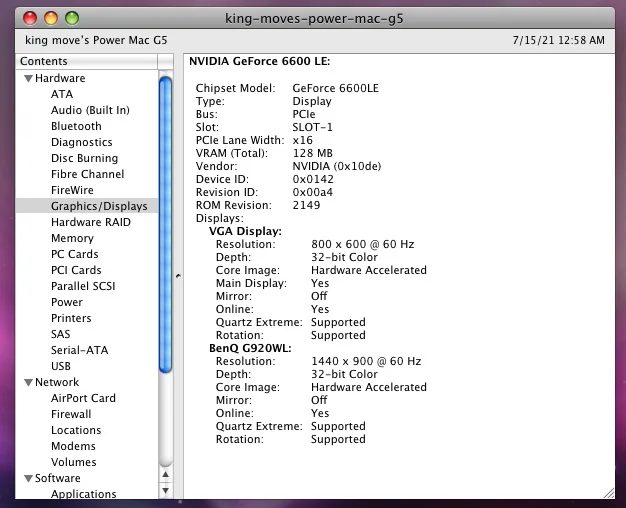626x508 pixels.
Task: Click the Software category label
Action: pos(57,478)
